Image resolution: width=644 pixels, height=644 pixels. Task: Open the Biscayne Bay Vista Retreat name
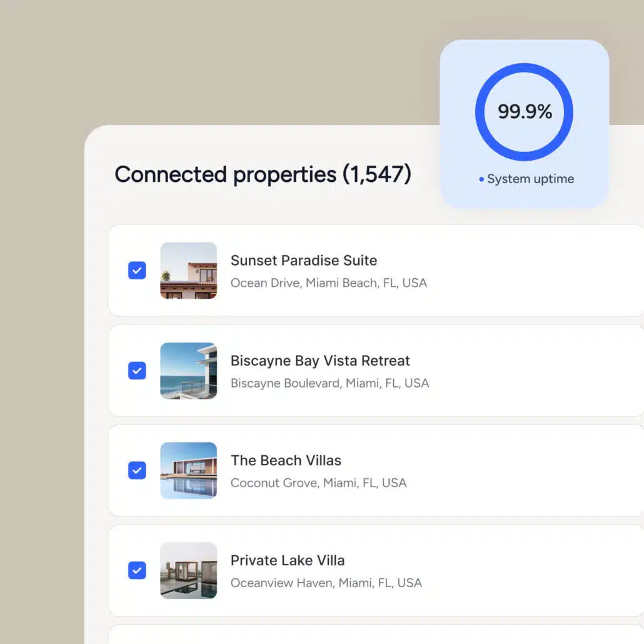320,361
